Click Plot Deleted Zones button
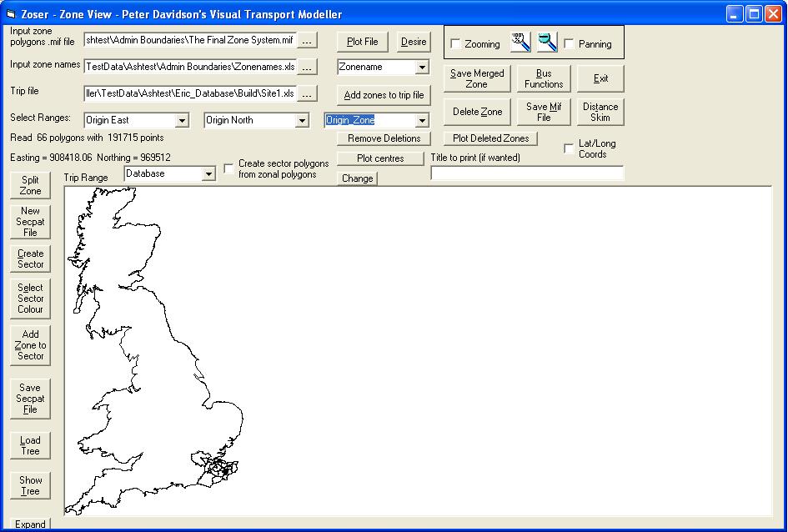Screen dimensions: 788x532 coord(490,138)
